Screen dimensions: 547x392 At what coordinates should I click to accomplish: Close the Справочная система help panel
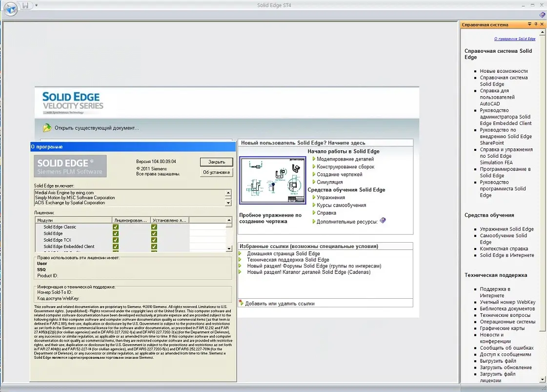pos(542,24)
